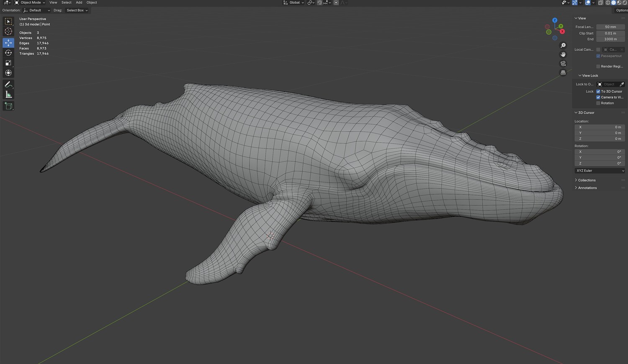Select the Select Box tool in the toolbar
The height and width of the screenshot is (364, 628).
pos(8,21)
